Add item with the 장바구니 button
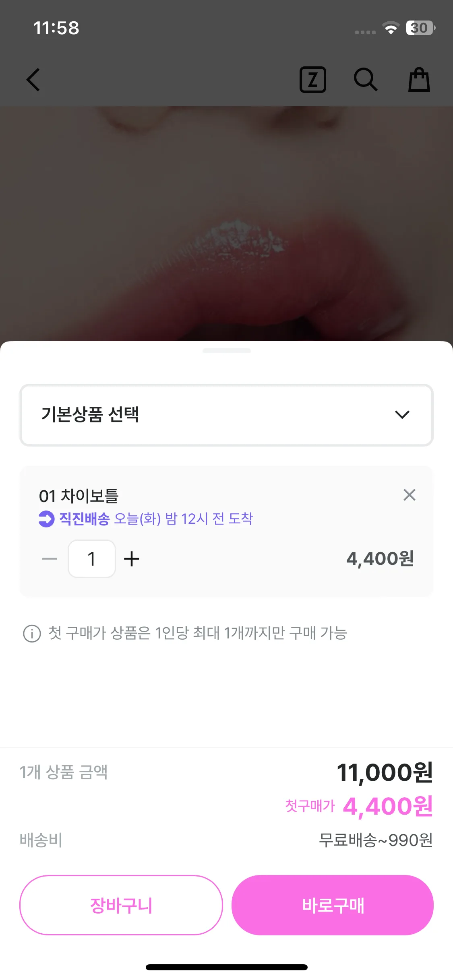 [x=121, y=905]
